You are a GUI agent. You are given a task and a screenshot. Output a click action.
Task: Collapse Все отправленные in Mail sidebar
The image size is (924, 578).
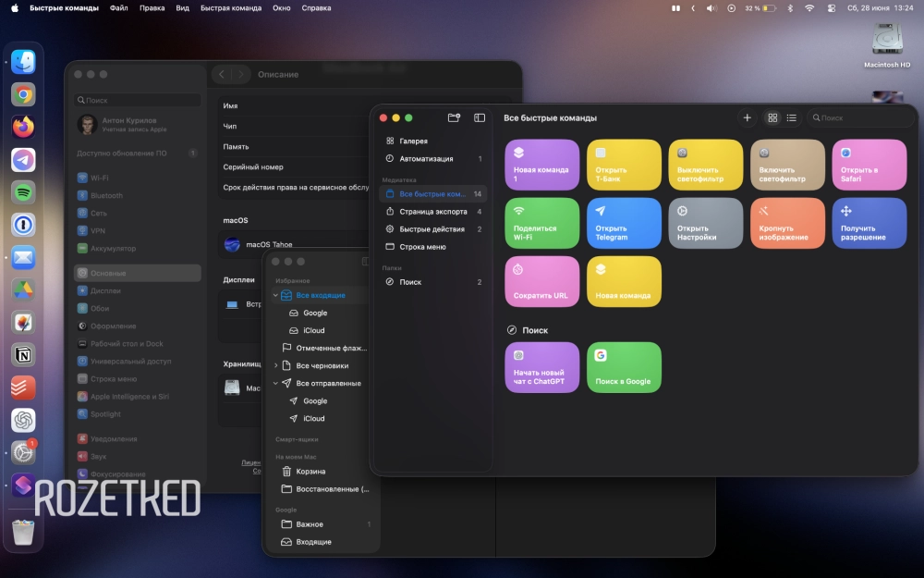pos(275,384)
